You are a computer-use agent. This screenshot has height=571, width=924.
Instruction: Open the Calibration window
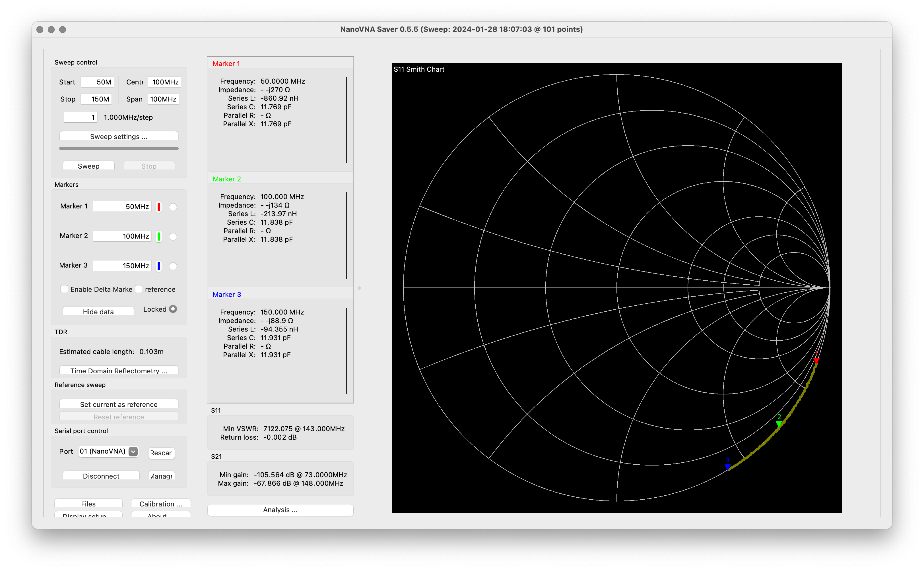(160, 503)
